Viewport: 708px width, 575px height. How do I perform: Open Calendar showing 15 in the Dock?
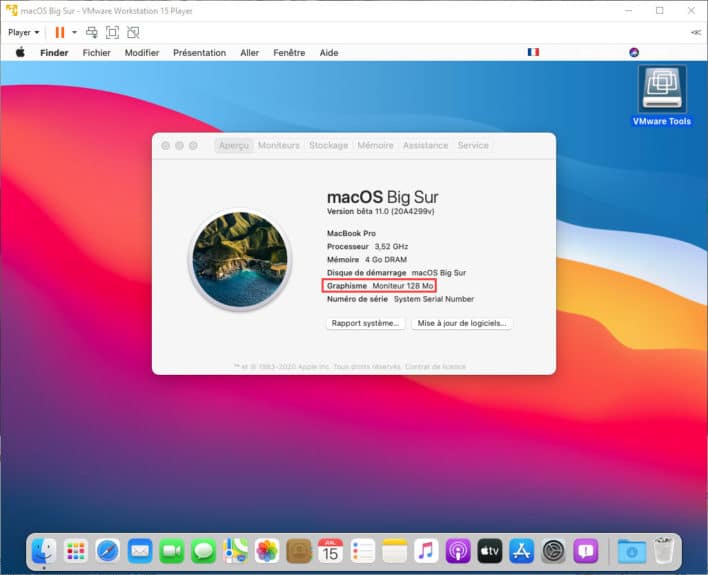pyautogui.click(x=331, y=551)
